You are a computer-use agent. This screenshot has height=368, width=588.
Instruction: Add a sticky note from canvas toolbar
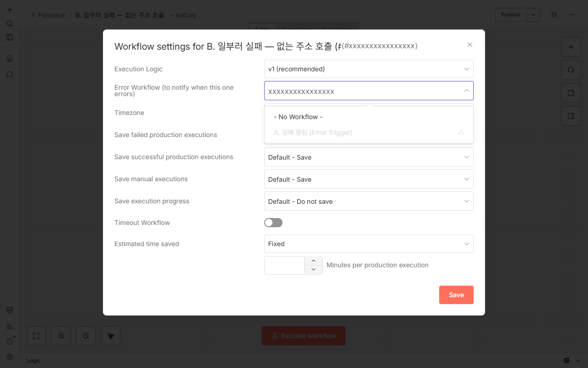pos(571,93)
